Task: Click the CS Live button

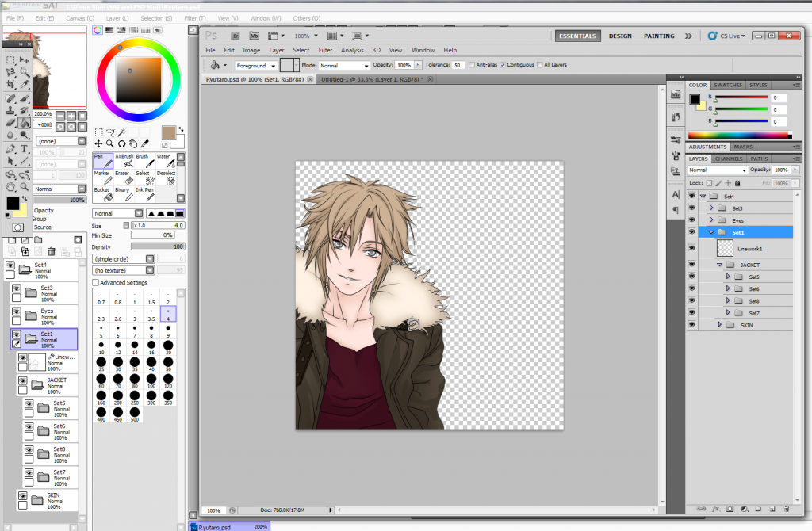Action: [726, 36]
